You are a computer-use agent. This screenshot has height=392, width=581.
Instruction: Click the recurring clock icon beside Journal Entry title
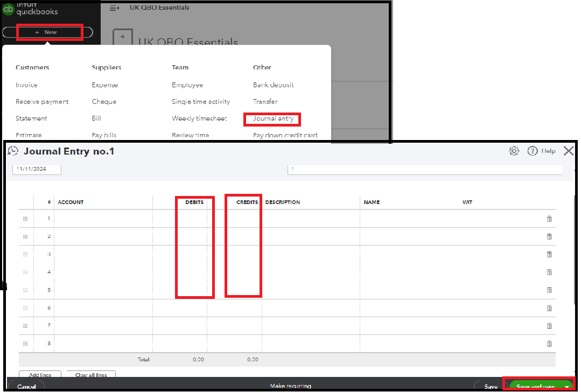click(x=13, y=151)
